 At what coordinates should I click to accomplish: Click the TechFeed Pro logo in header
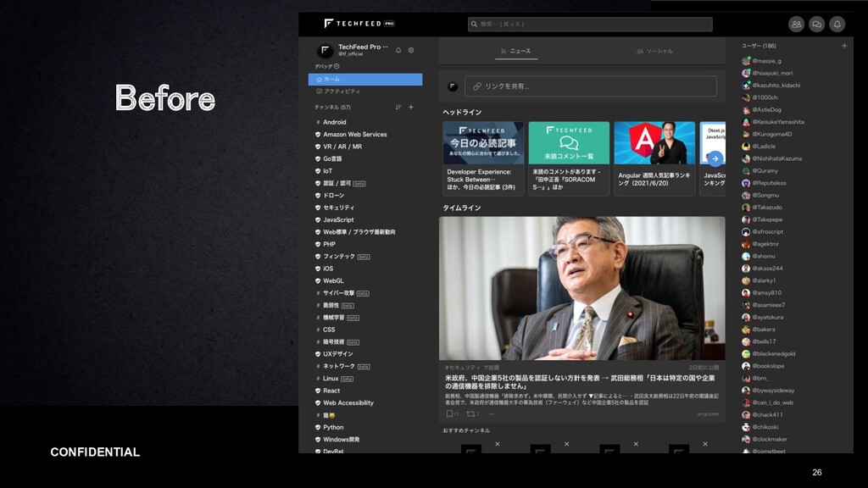click(x=359, y=23)
